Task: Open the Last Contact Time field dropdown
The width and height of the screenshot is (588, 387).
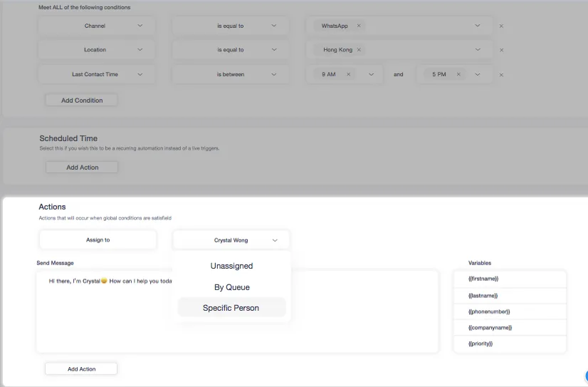Action: tap(97, 74)
